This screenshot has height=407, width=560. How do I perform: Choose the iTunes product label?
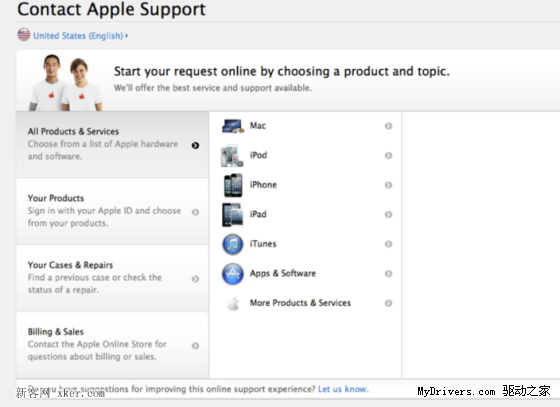tap(263, 244)
